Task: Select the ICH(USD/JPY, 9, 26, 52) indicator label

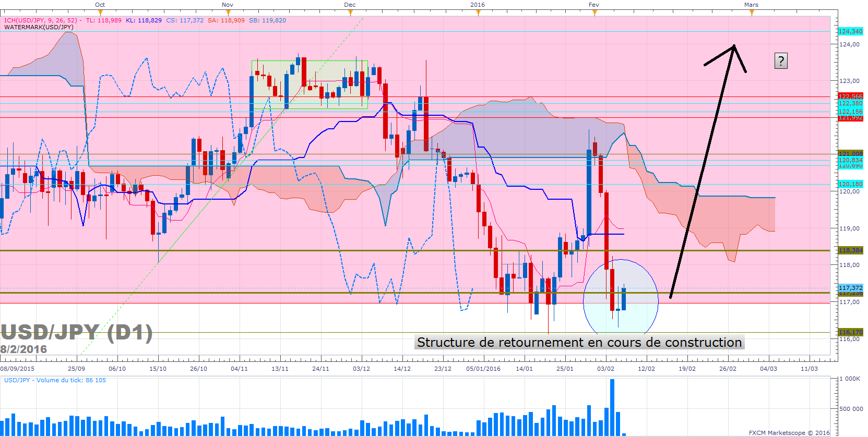Action: [x=41, y=20]
